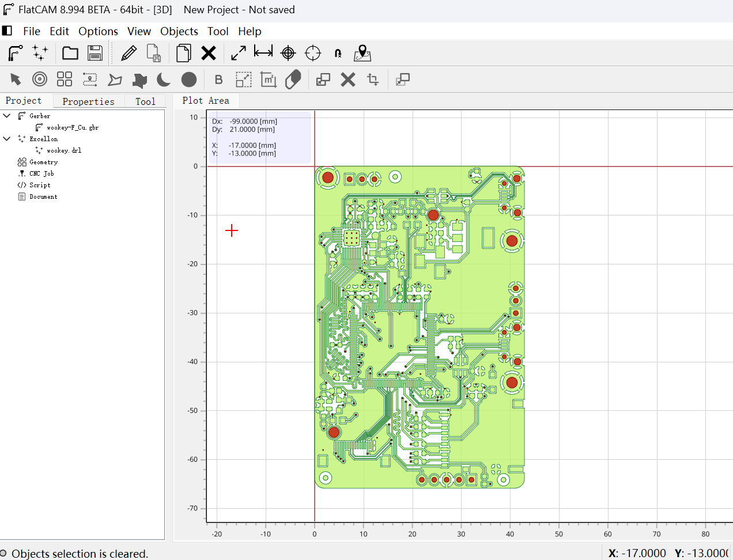Open a Gerber file with toolbar icon
Image resolution: width=733 pixels, height=560 pixels.
click(x=16, y=52)
